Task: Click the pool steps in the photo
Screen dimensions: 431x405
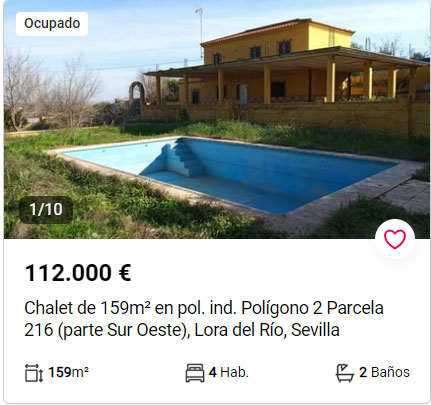Action: click(x=182, y=158)
